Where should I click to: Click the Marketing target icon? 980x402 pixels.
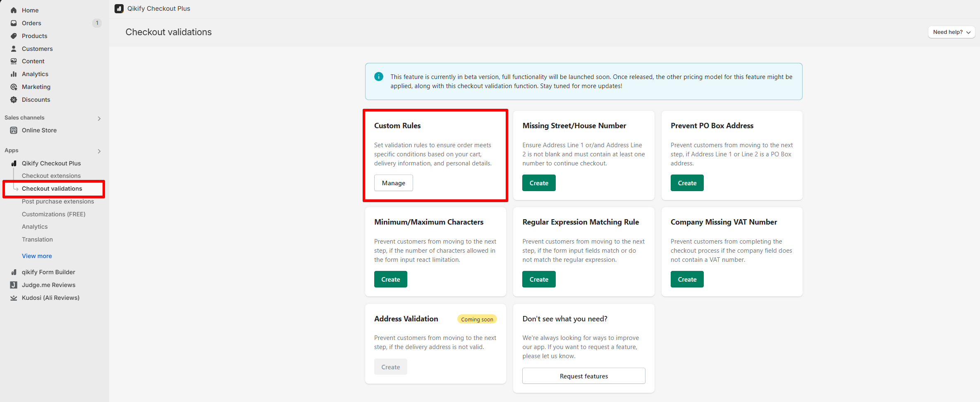click(x=14, y=87)
